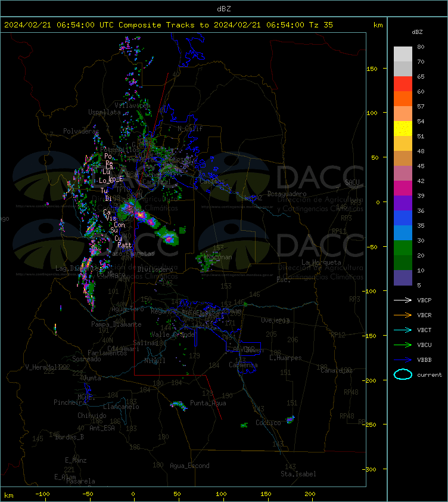
Task: Click the white VBCP arrow legend icon
Action: (x=403, y=300)
